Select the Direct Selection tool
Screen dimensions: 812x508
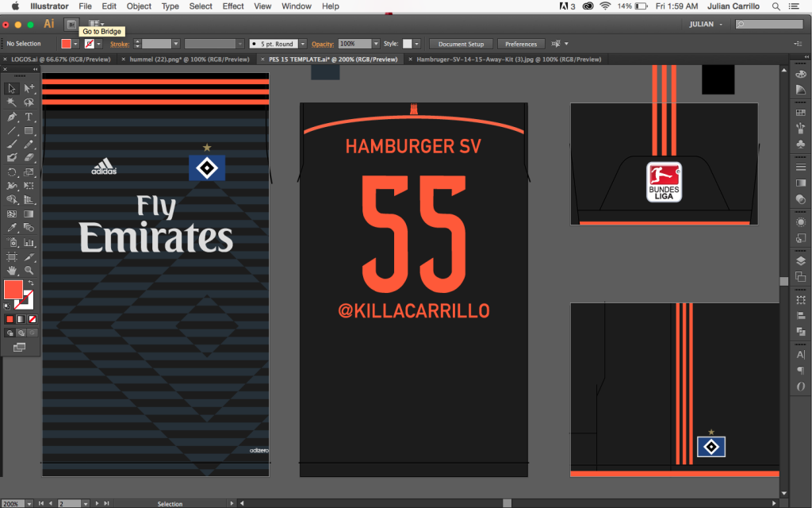29,89
